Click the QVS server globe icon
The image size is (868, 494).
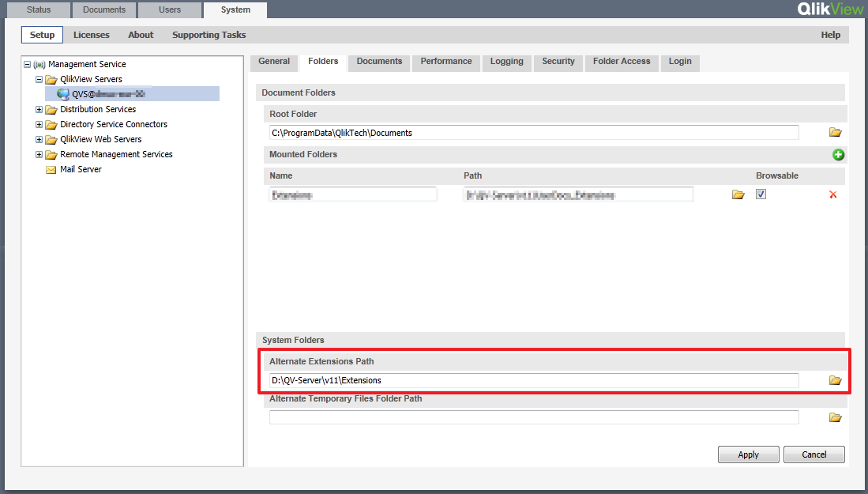pyautogui.click(x=63, y=94)
